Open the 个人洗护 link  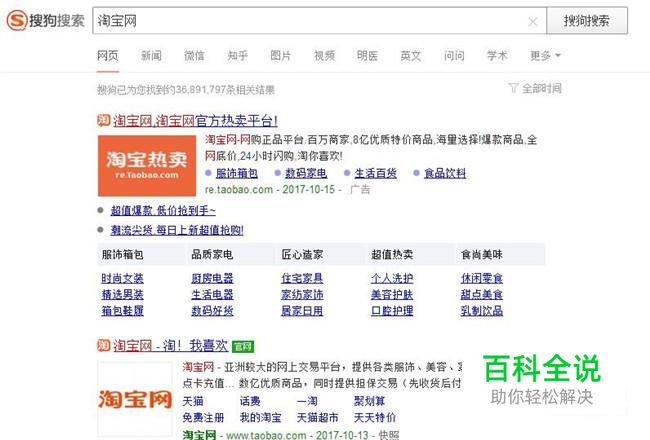[392, 278]
